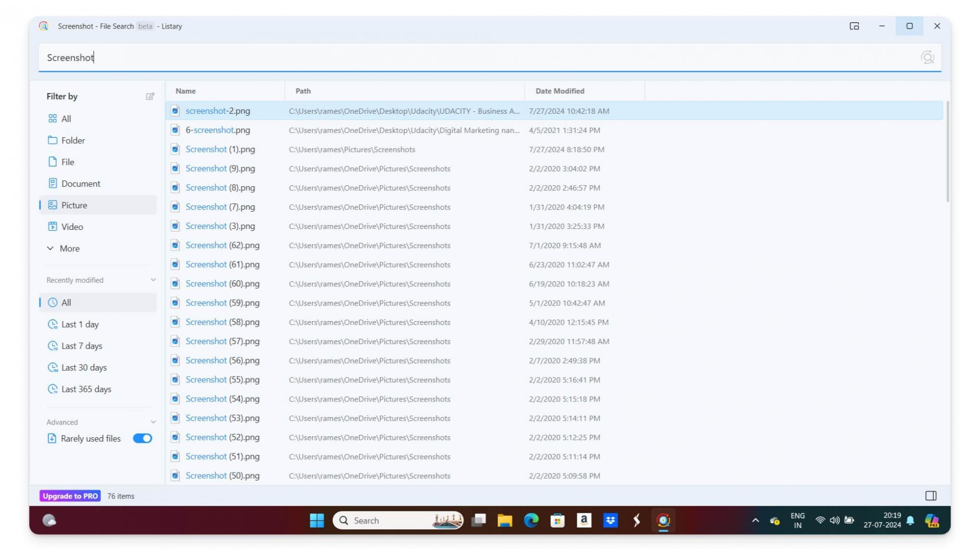Click the compact window mode icon
The image size is (980, 551).
coord(854,26)
